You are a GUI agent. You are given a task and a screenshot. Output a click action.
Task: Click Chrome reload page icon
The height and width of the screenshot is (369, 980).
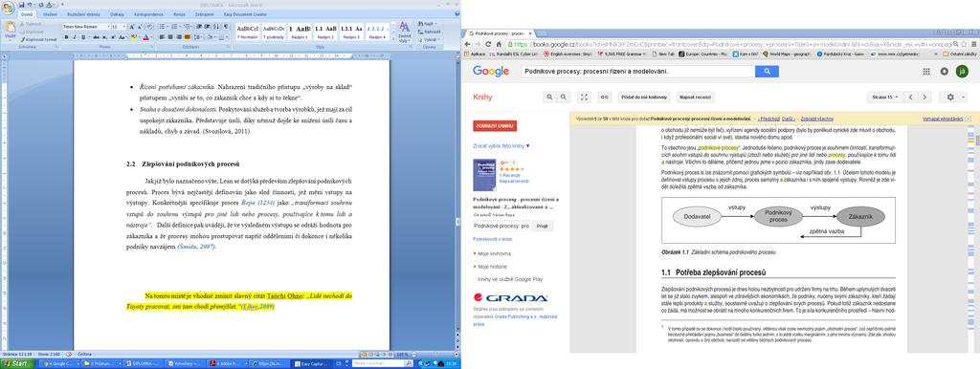(x=488, y=44)
